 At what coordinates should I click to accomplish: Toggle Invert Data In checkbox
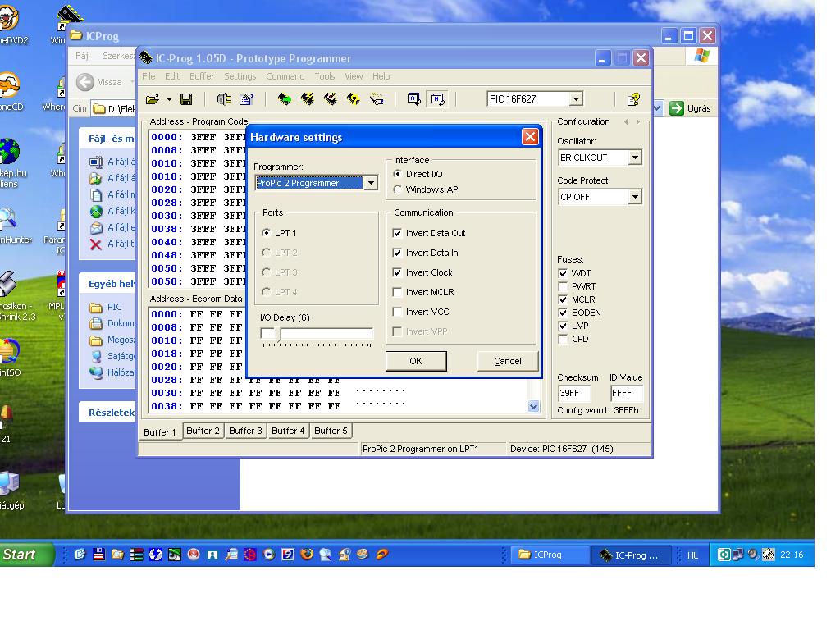coord(397,253)
